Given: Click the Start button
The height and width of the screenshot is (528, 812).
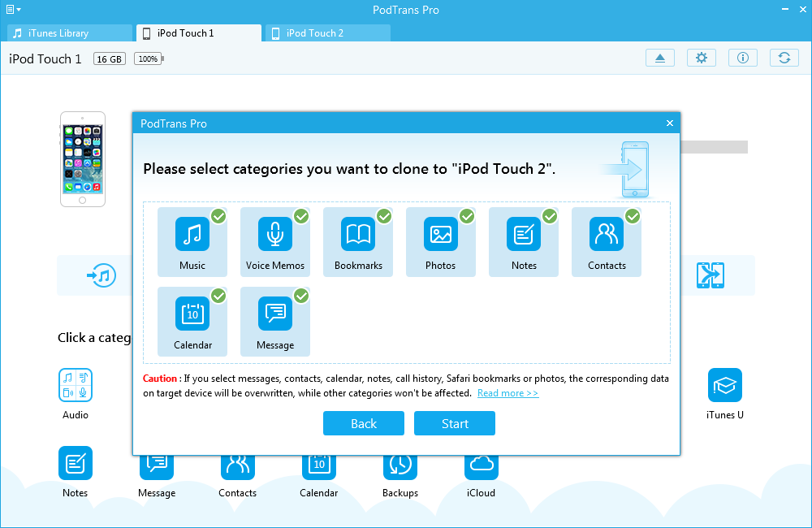Looking at the screenshot, I should (x=455, y=423).
